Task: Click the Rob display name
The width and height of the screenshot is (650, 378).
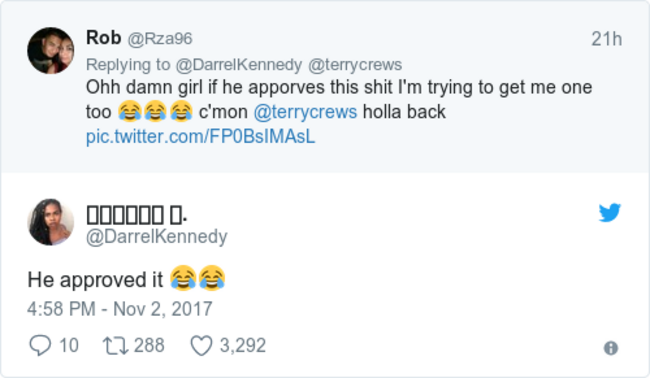Action: [x=104, y=38]
